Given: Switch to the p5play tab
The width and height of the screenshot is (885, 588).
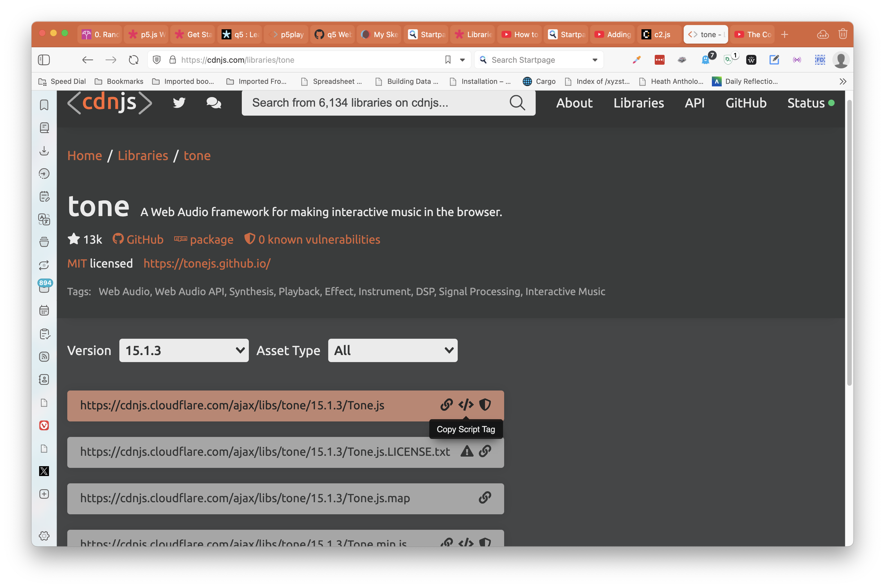Looking at the screenshot, I should coord(286,35).
